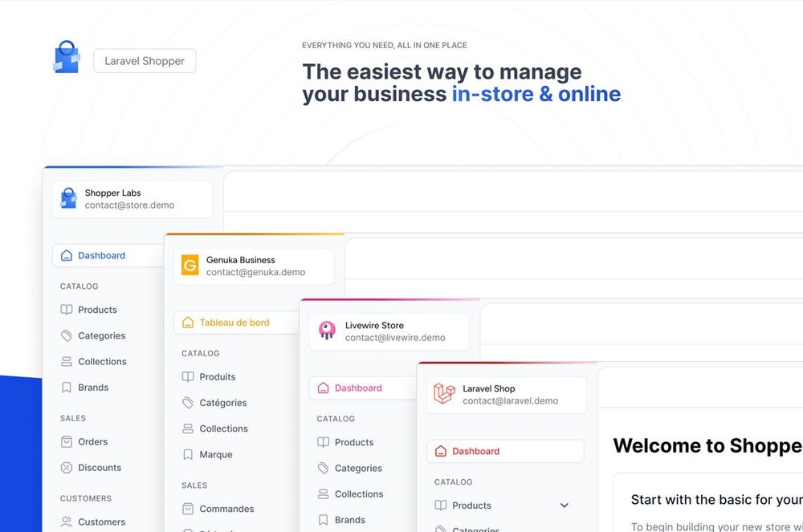Viewport: 803px width, 532px height.
Task: Click the red Laravel Shop logo
Action: (444, 394)
